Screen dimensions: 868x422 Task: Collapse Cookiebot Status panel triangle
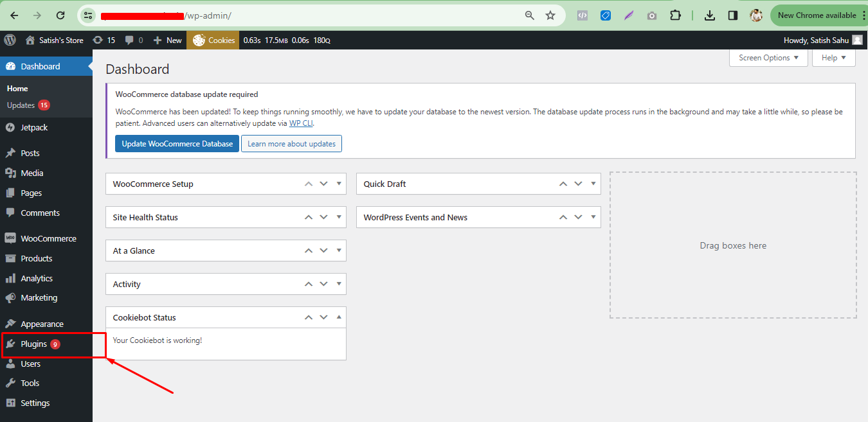(339, 317)
